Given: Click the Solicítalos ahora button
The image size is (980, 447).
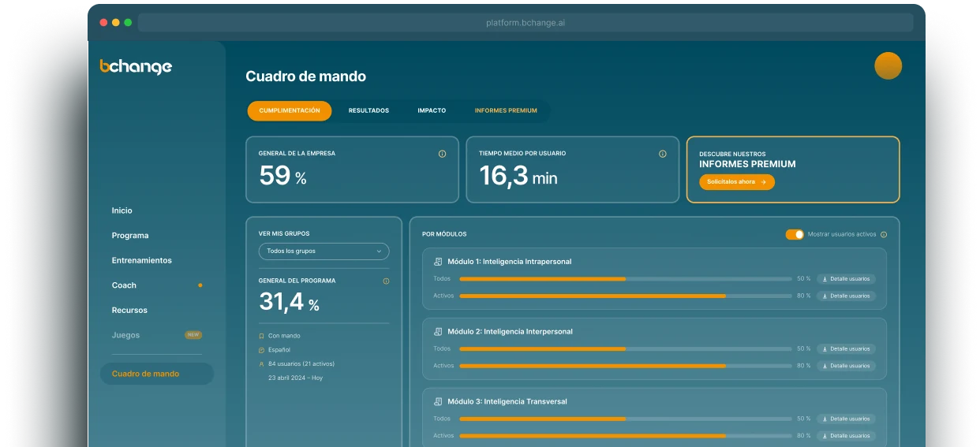Looking at the screenshot, I should point(737,182).
